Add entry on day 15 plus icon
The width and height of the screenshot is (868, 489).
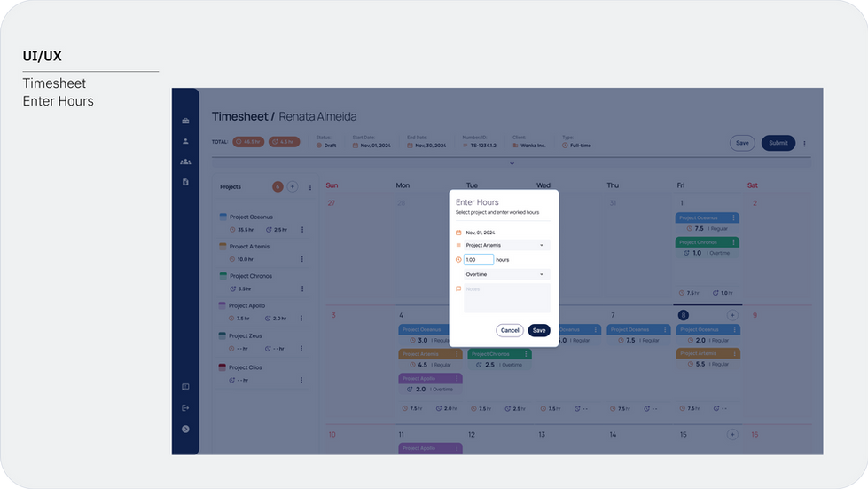pyautogui.click(x=732, y=435)
